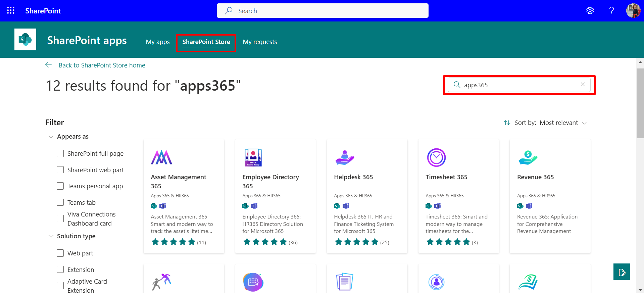Click the Helpdesk 365 app logo
Viewport: 644px width, 293px height.
(x=345, y=157)
